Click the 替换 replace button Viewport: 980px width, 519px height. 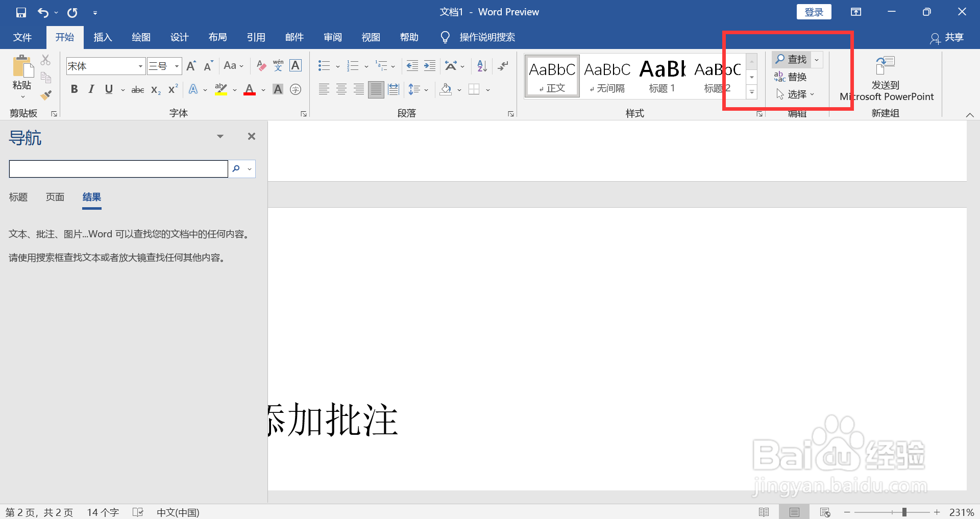(x=791, y=77)
